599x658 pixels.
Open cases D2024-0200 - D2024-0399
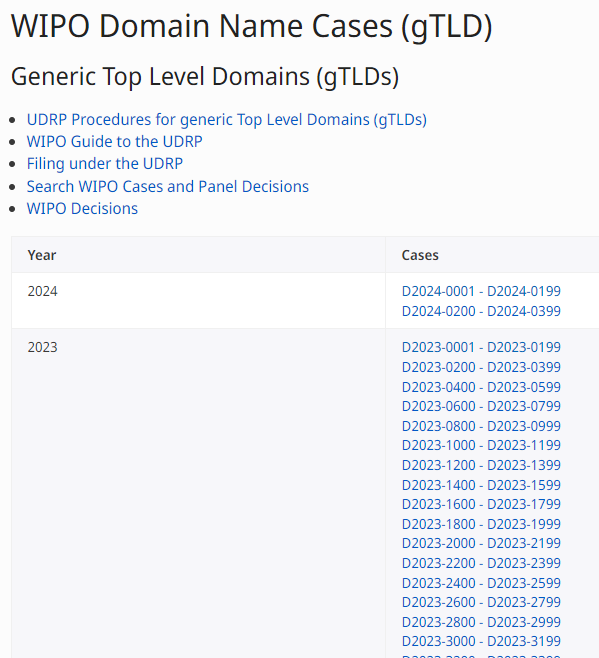[x=481, y=311]
